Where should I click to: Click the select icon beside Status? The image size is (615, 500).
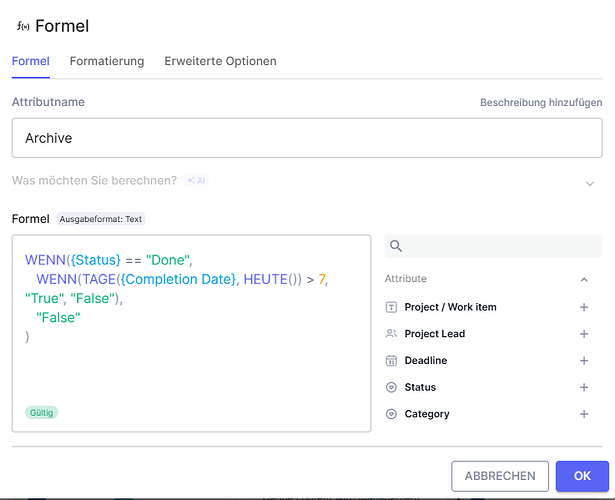(391, 387)
